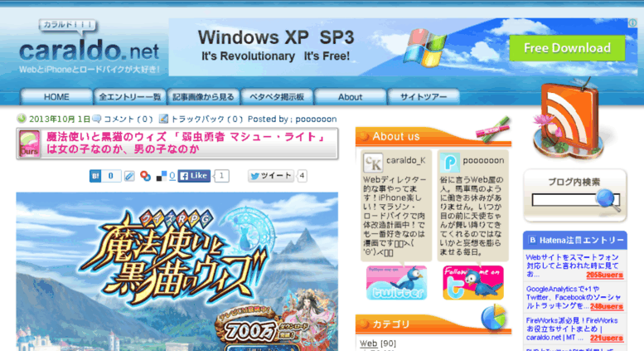644x351 pixels.
Task: Click the Free Download green button
Action: [x=567, y=48]
